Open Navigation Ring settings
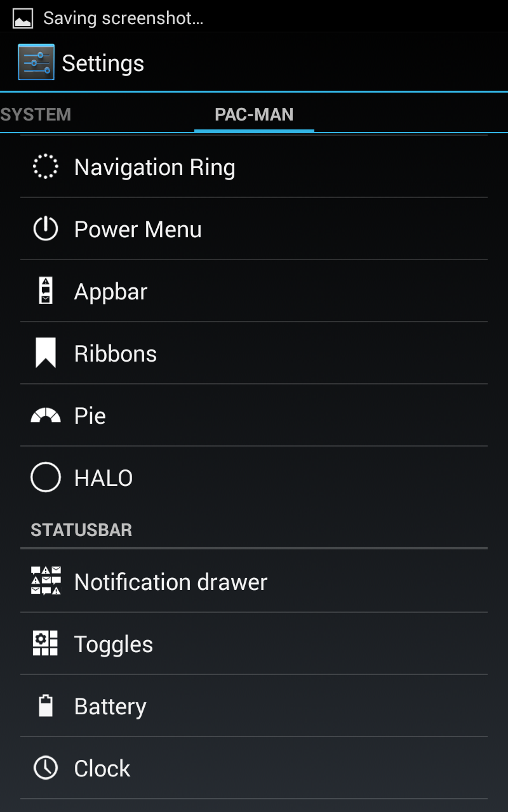Image resolution: width=508 pixels, height=812 pixels. (154, 167)
